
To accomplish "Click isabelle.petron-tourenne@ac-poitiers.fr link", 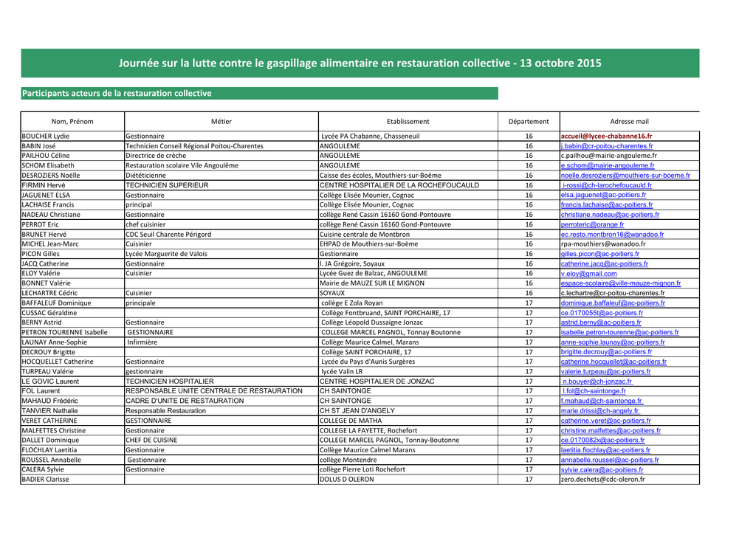I will 620,332.
